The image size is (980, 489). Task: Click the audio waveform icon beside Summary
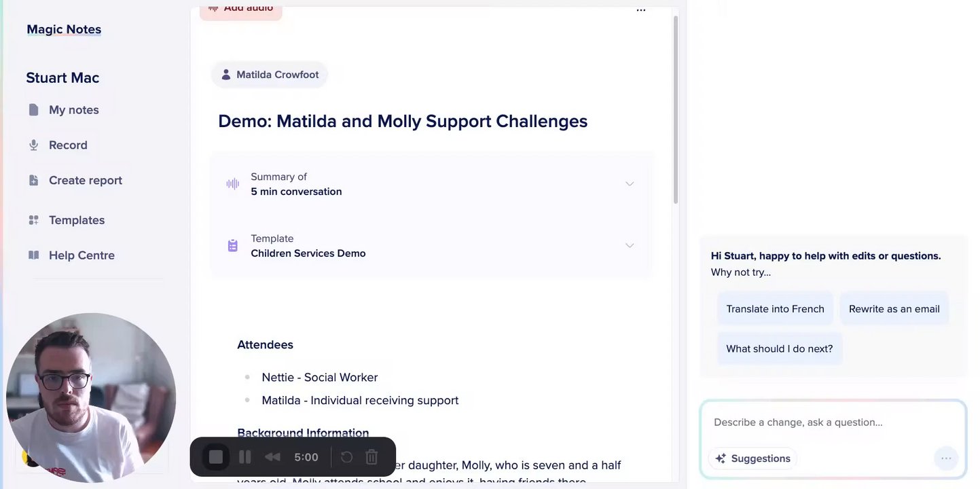pos(233,184)
